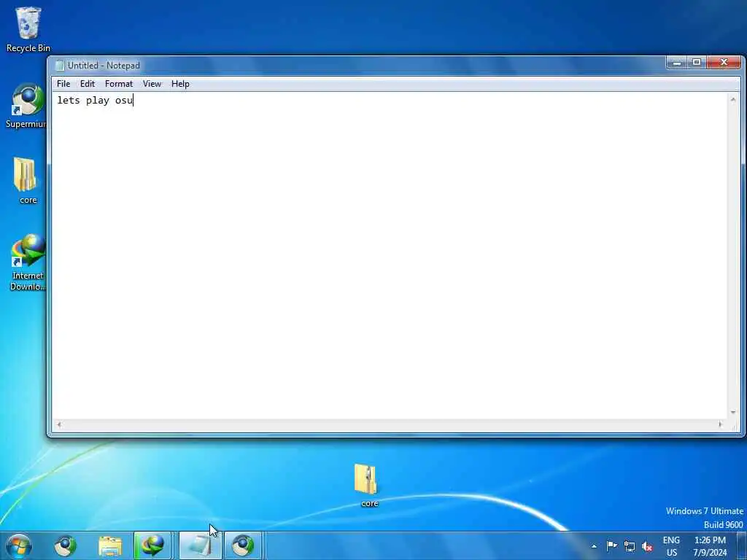Switch to Internet Download Manager taskbar button

click(x=152, y=545)
